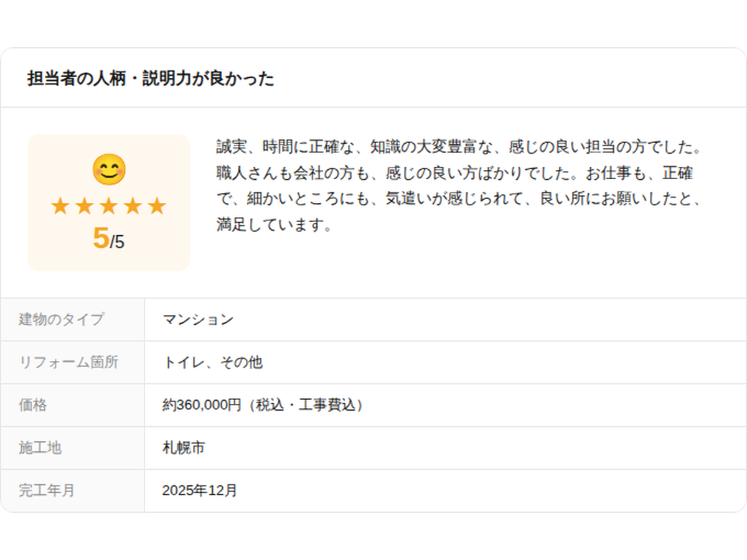Select the 建物のタイプ row label
This screenshot has width=747, height=560.
61,320
